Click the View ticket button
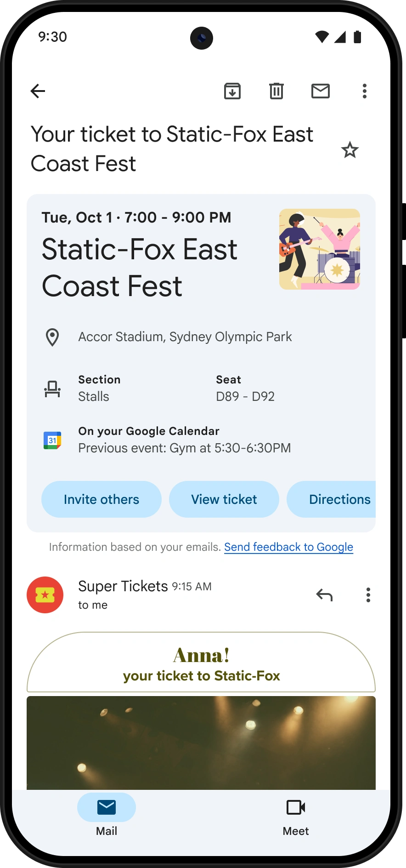This screenshot has height=868, width=406. pyautogui.click(x=224, y=499)
